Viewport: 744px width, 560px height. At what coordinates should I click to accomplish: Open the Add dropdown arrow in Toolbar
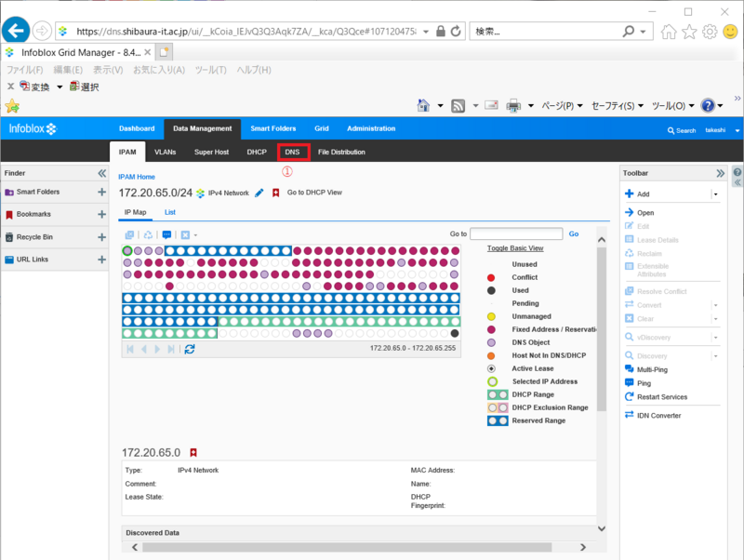click(x=715, y=194)
